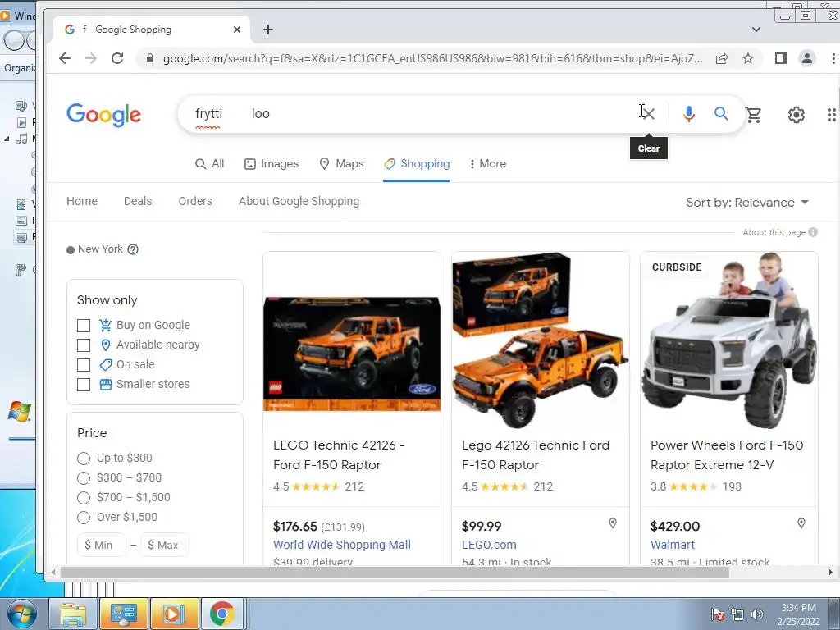Click in the $ Max price field
The image size is (840, 630).
(165, 545)
